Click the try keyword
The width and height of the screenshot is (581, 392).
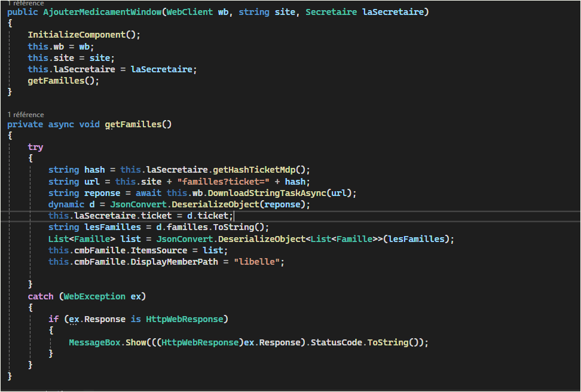[x=35, y=147]
